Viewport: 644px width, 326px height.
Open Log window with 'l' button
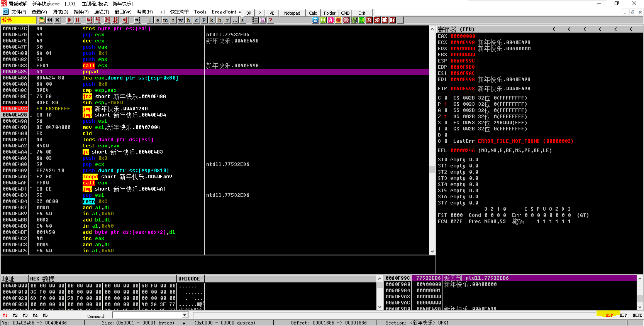click(150, 20)
